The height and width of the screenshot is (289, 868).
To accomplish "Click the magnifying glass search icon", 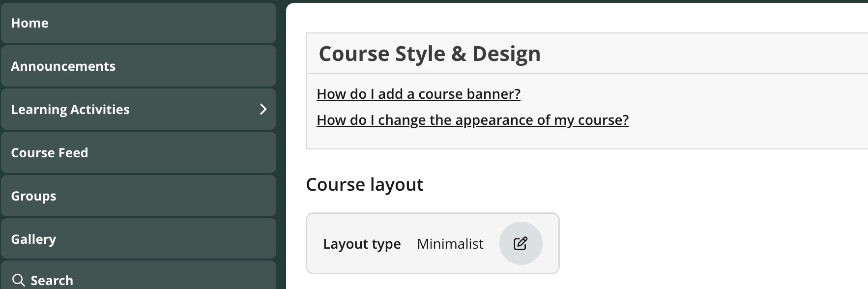I will click(19, 280).
